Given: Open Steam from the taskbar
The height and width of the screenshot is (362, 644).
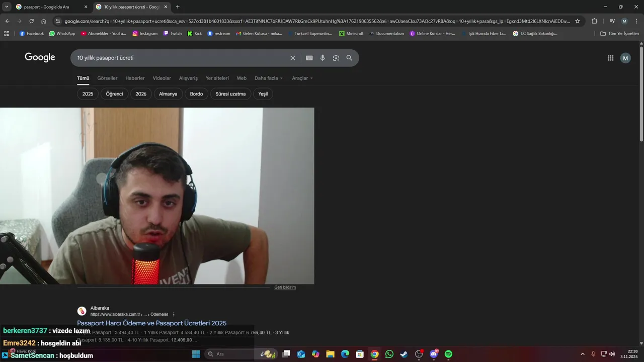Looking at the screenshot, I should point(404,354).
